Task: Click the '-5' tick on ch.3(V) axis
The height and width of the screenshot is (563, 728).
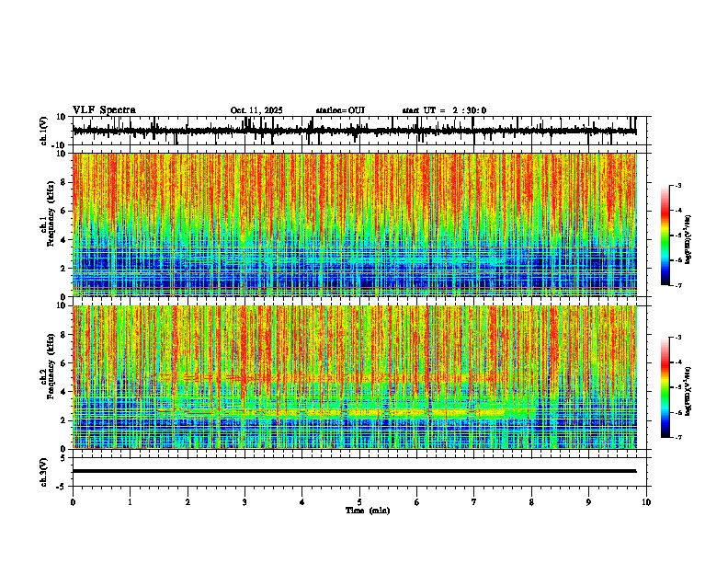Action: [63, 487]
